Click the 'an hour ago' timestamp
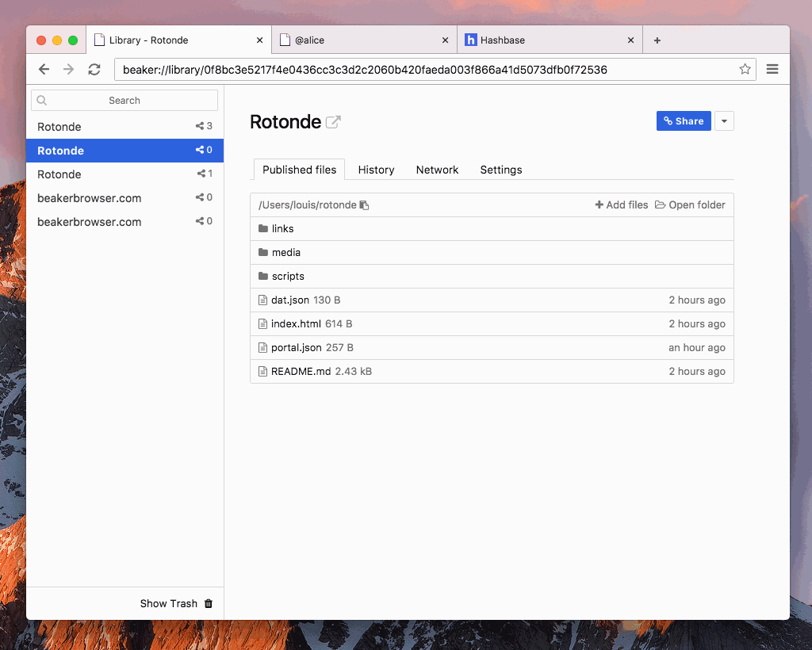This screenshot has height=650, width=812. (697, 348)
